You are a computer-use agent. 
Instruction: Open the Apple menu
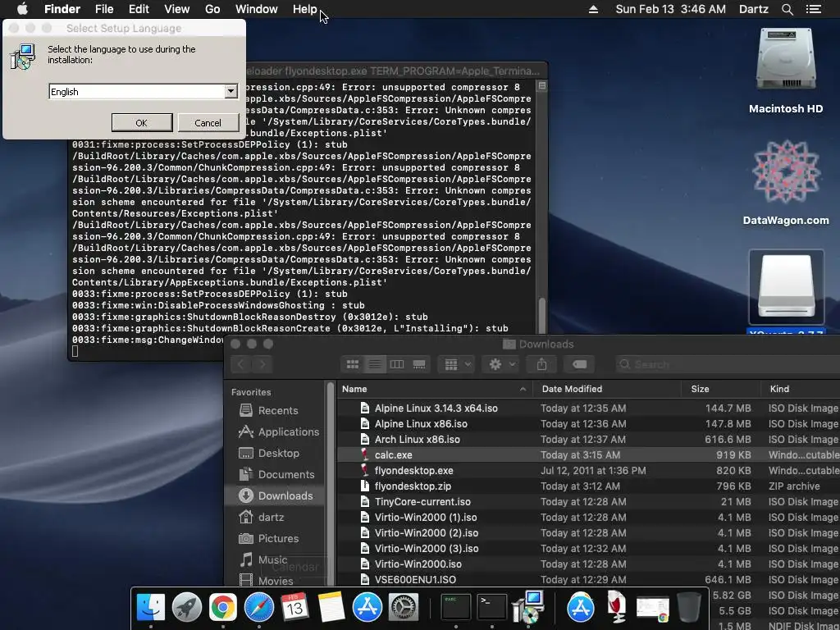[22, 8]
